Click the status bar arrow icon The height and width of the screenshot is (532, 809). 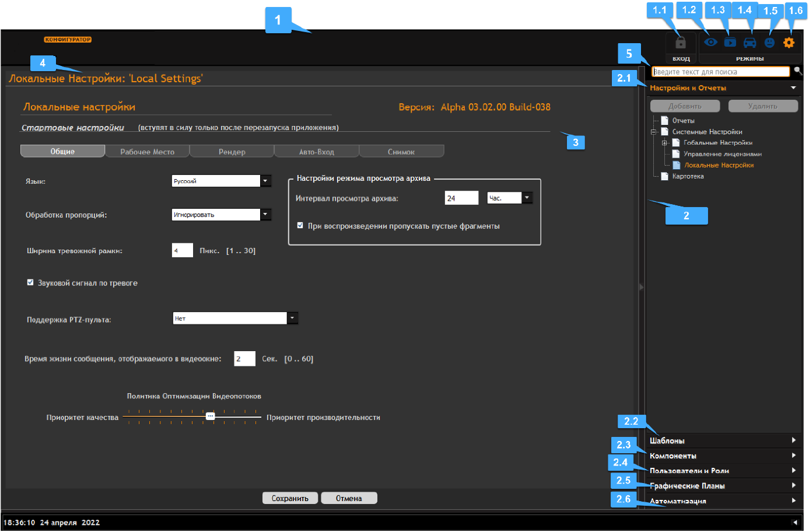[x=795, y=522]
